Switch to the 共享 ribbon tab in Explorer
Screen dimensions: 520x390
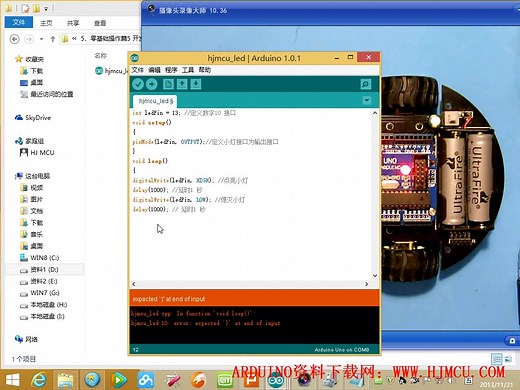coord(73,23)
